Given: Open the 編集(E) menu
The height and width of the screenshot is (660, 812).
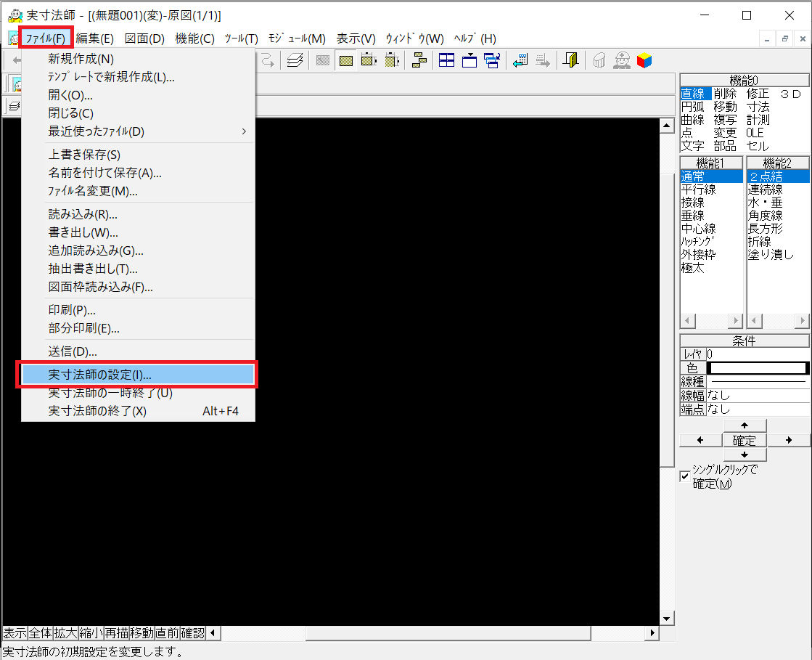Looking at the screenshot, I should (95, 38).
